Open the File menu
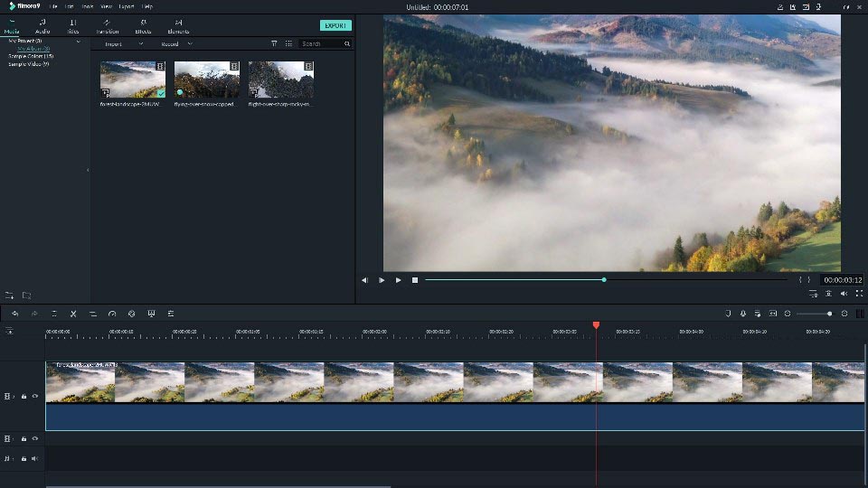868x488 pixels. click(53, 6)
